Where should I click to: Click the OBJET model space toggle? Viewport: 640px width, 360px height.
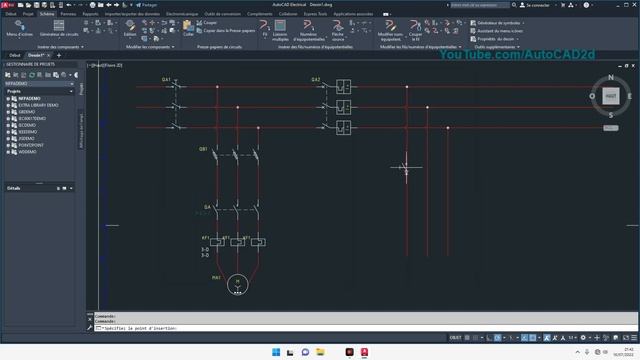tap(455, 338)
